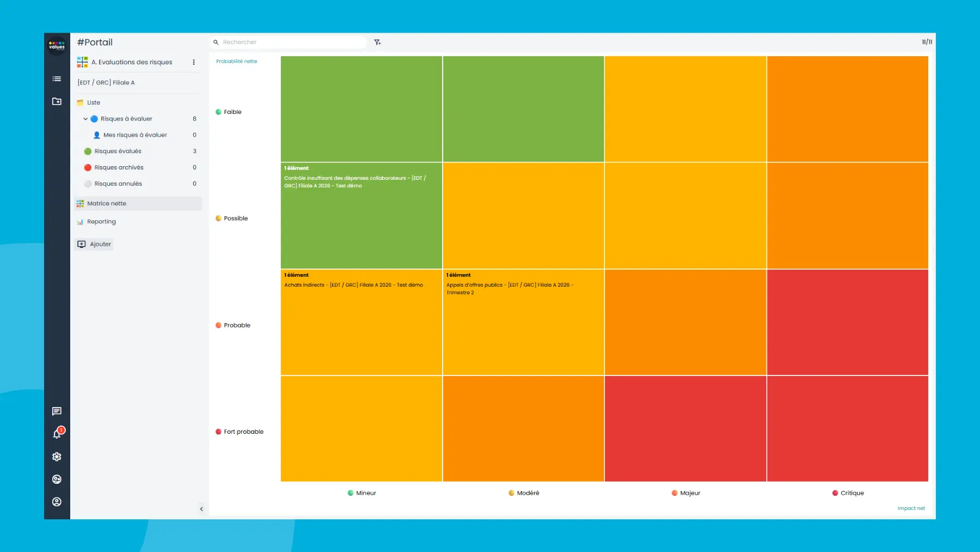Click the Values logo icon
Image resolution: width=980 pixels, height=552 pixels.
(x=57, y=46)
